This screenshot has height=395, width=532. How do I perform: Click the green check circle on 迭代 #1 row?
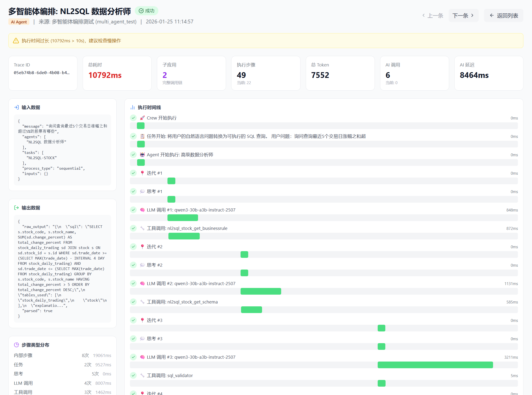tap(133, 173)
